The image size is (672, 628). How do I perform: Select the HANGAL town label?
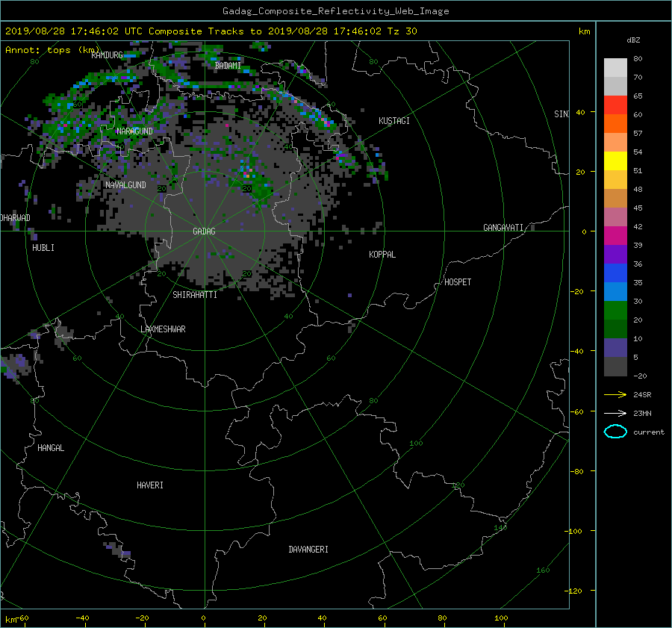51,448
